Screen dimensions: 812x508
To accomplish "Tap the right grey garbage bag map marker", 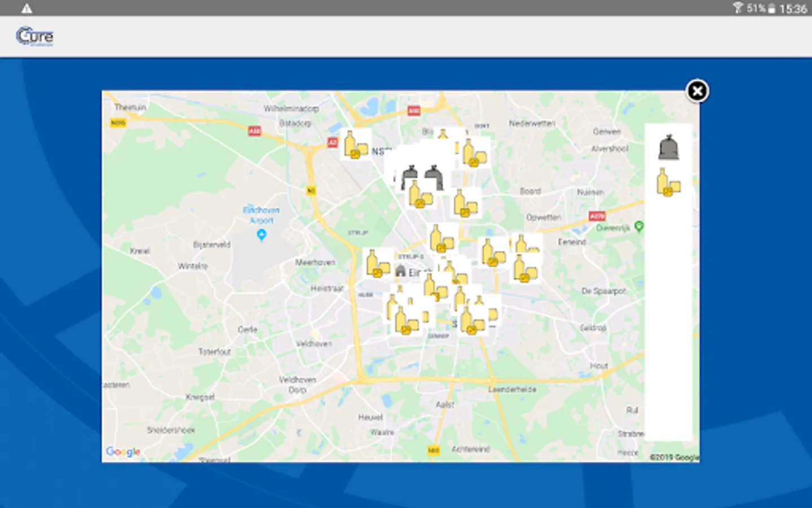I will point(434,176).
